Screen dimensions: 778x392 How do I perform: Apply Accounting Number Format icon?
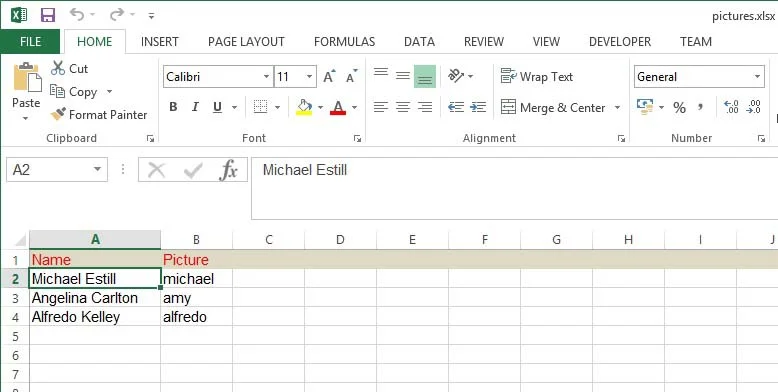[645, 107]
